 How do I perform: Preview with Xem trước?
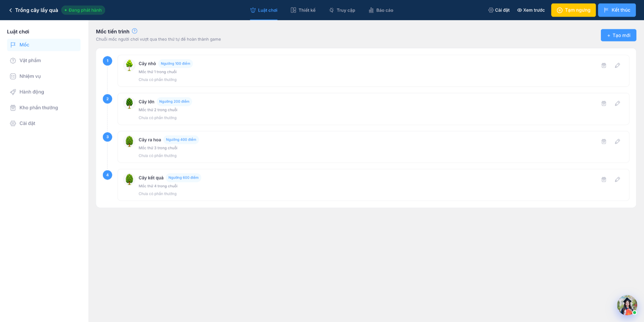pyautogui.click(x=531, y=10)
